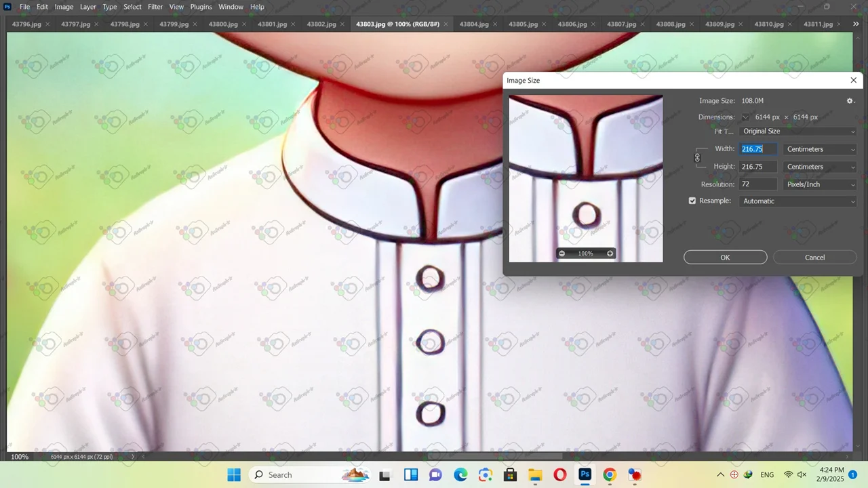
Task: Open the Image Size gear settings menu
Action: click(850, 101)
